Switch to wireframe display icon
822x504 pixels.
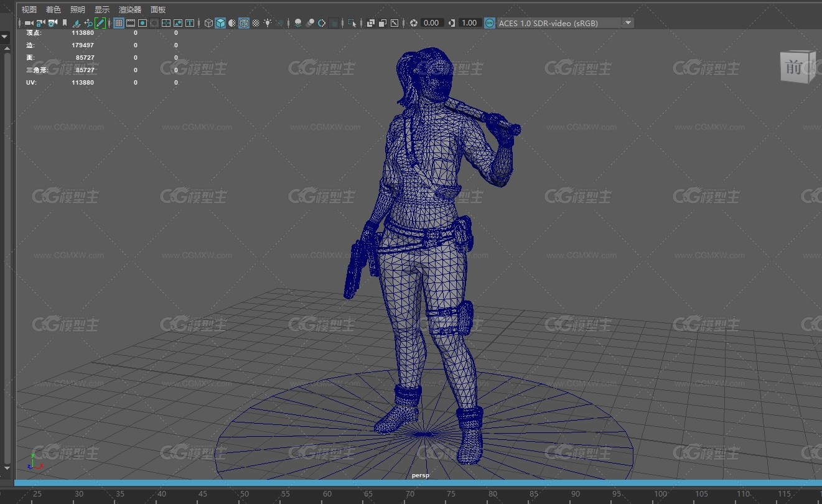click(x=208, y=23)
